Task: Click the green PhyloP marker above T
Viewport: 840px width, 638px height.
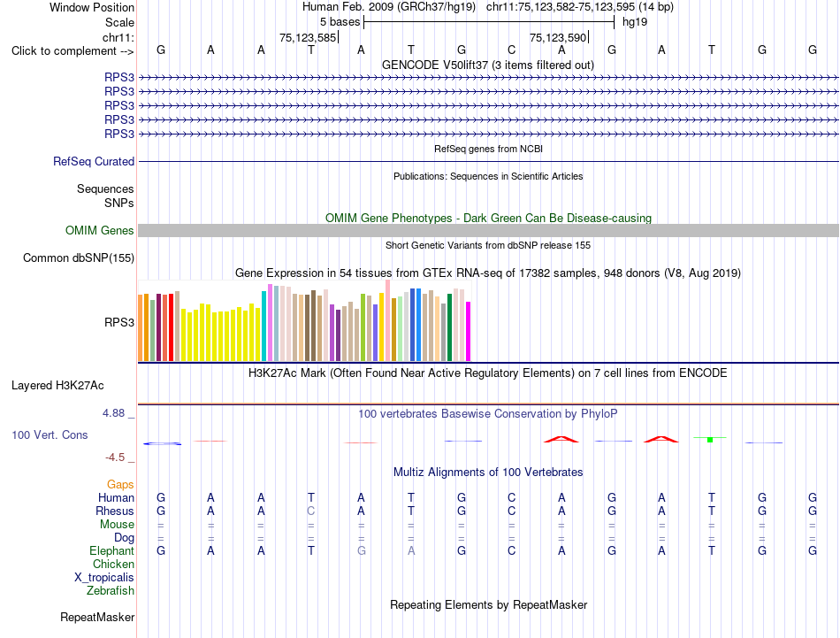Action: coord(710,439)
